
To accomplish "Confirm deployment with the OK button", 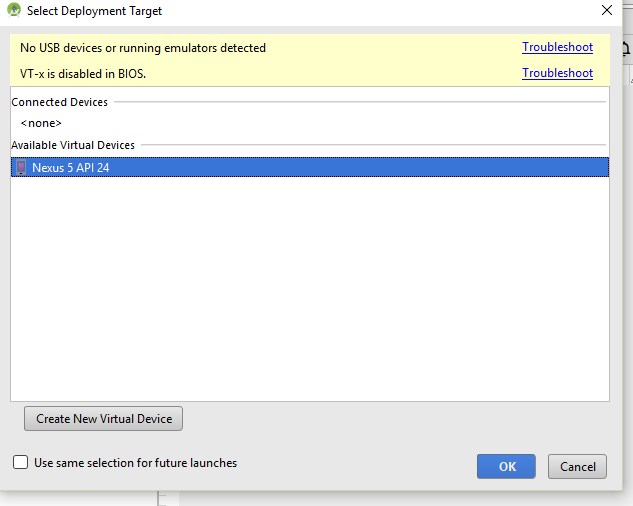I will [x=506, y=466].
